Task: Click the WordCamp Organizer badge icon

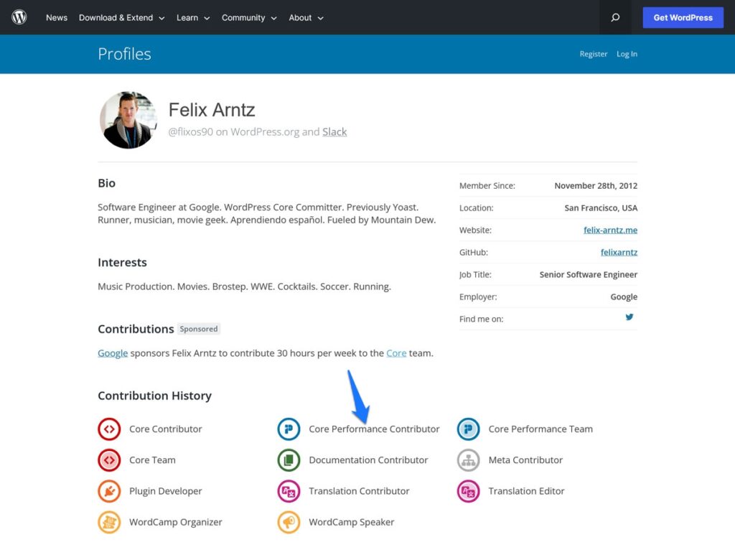Action: 109,522
